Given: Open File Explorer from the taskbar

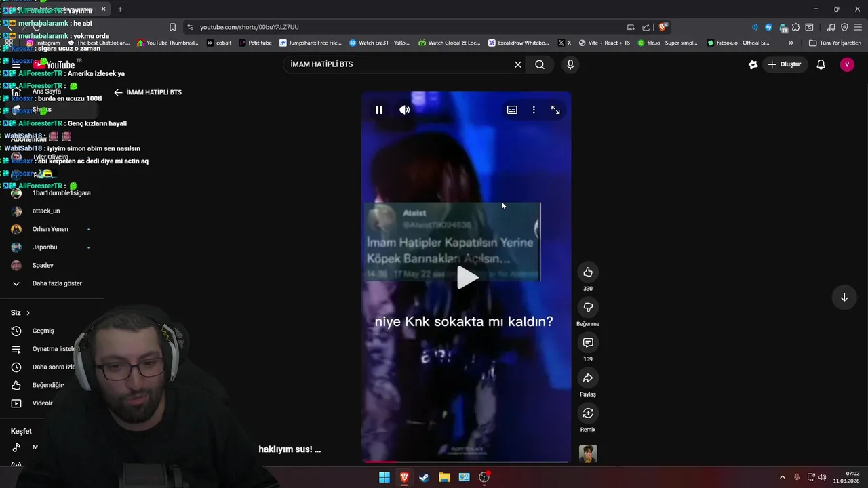Looking at the screenshot, I should click(x=444, y=477).
